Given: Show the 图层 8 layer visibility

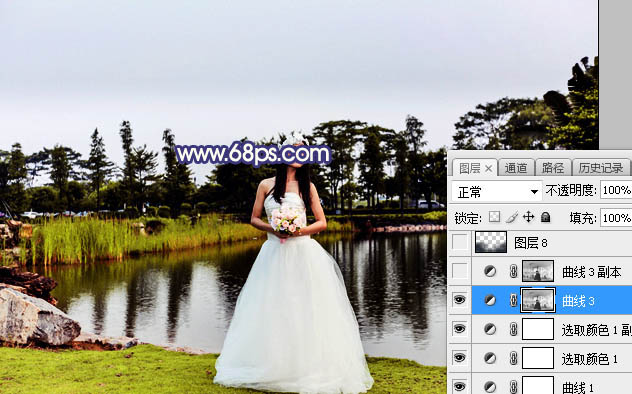Looking at the screenshot, I should pyautogui.click(x=459, y=243).
